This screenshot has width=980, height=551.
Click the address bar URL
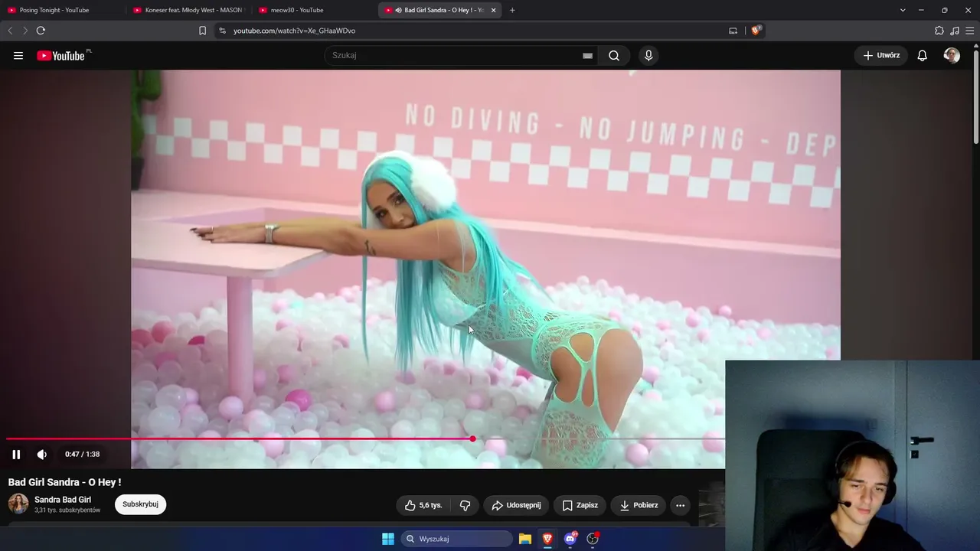coord(294,31)
